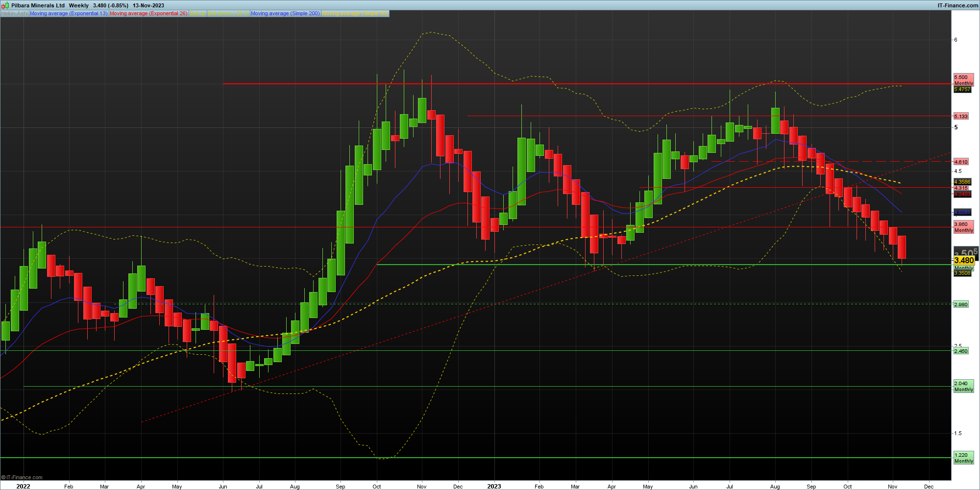Toggle the Moving average (Exponential 13) label
Screen dimensions: 980x490
tap(69, 14)
